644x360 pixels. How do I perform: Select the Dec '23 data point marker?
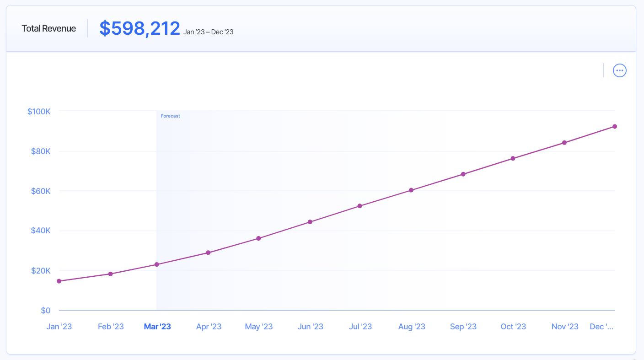615,126
